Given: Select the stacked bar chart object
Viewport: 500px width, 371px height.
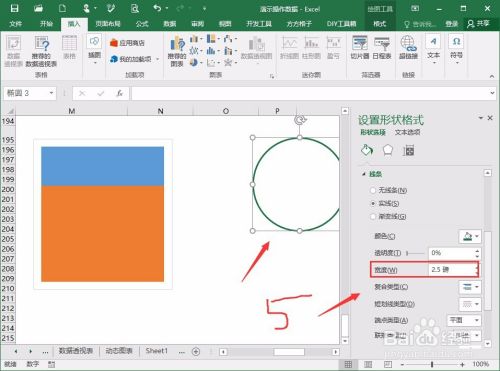Looking at the screenshot, I should tap(102, 214).
